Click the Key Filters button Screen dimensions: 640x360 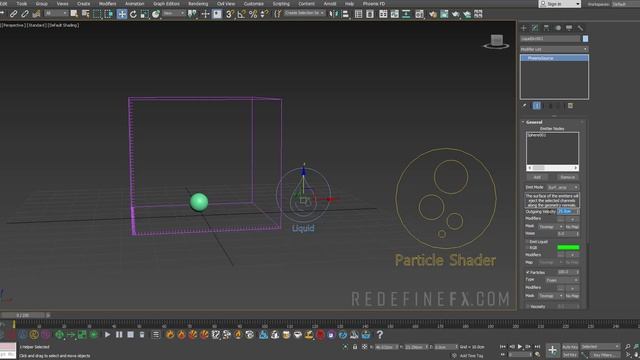tap(605, 355)
